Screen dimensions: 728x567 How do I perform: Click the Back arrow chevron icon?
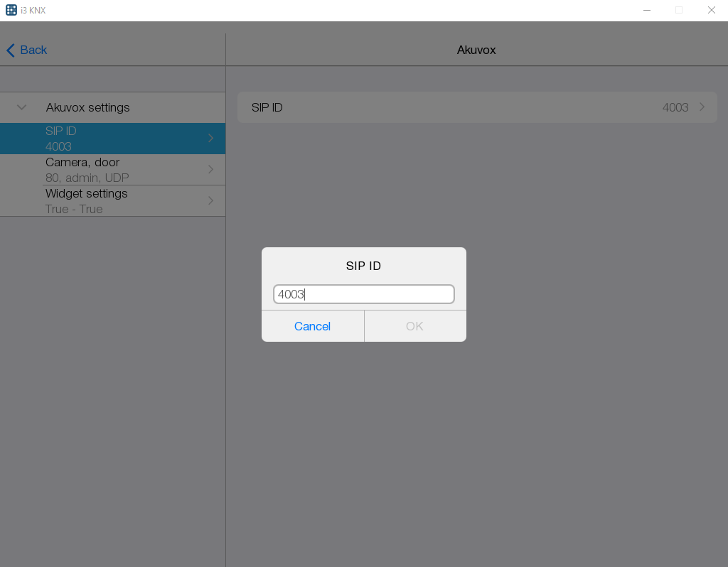[11, 50]
